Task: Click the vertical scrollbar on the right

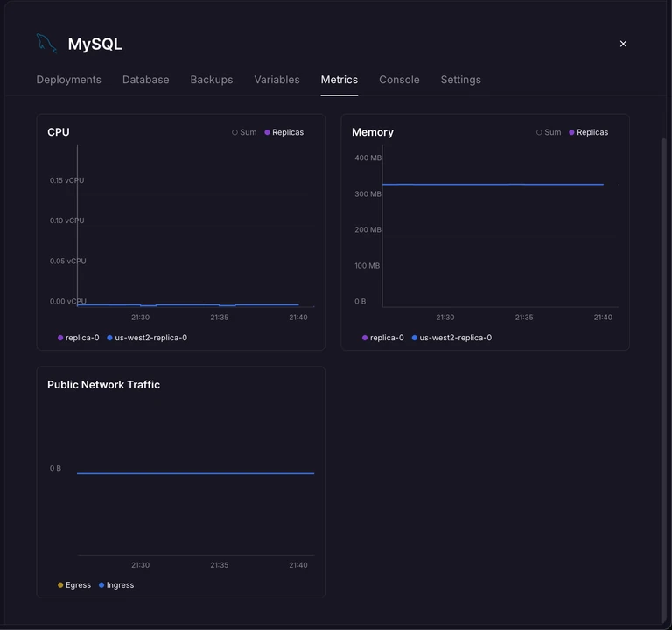Action: click(664, 381)
